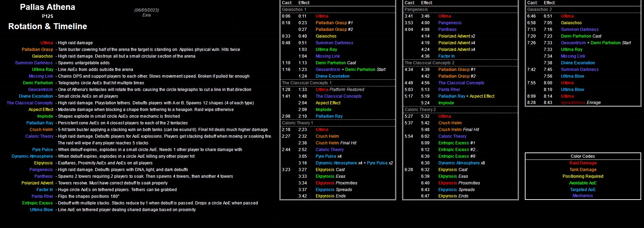Click the Rotation & Timeline heading
This screenshot has width=644, height=228.
click(47, 26)
